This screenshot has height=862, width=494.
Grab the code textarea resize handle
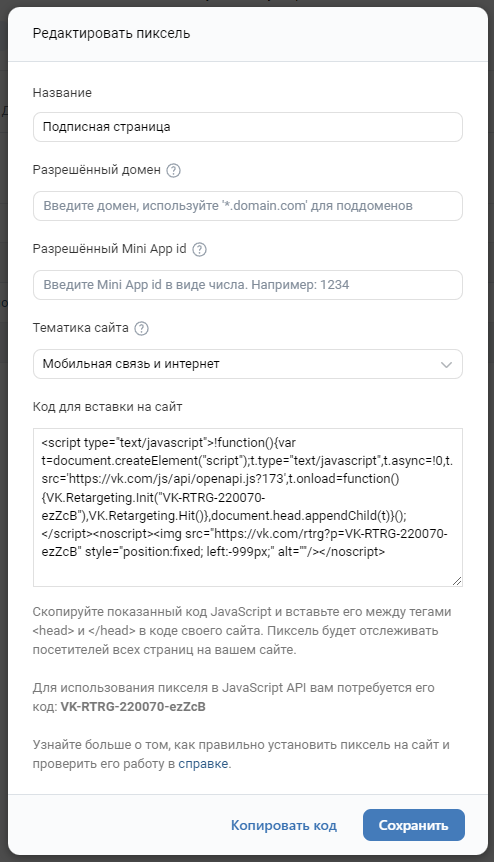point(457,581)
